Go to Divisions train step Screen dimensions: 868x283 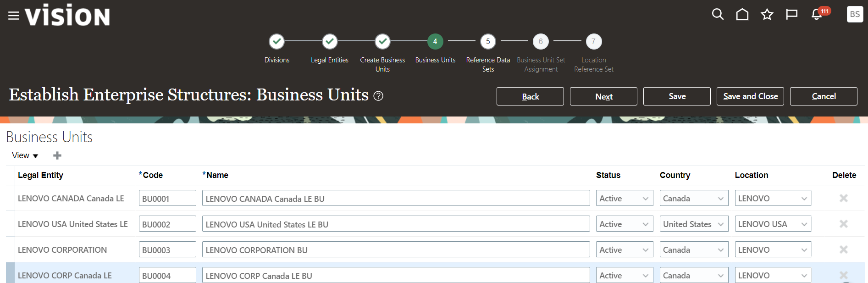[277, 42]
